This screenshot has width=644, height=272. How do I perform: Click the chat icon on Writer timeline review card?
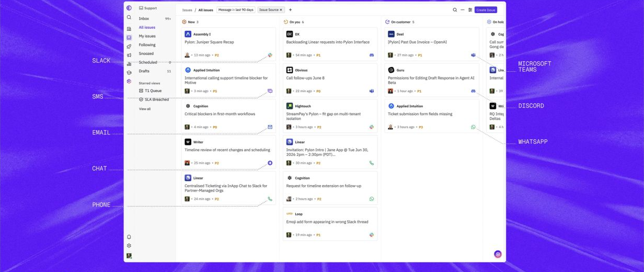[270, 163]
